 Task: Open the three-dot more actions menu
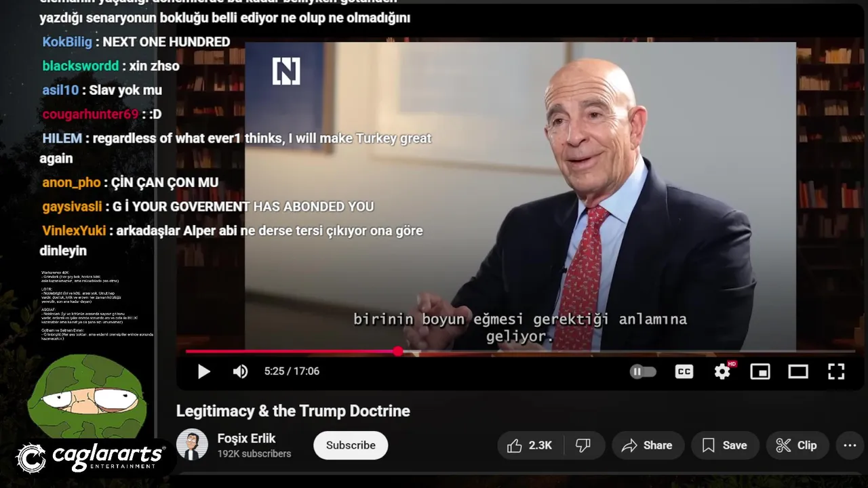pyautogui.click(x=850, y=445)
